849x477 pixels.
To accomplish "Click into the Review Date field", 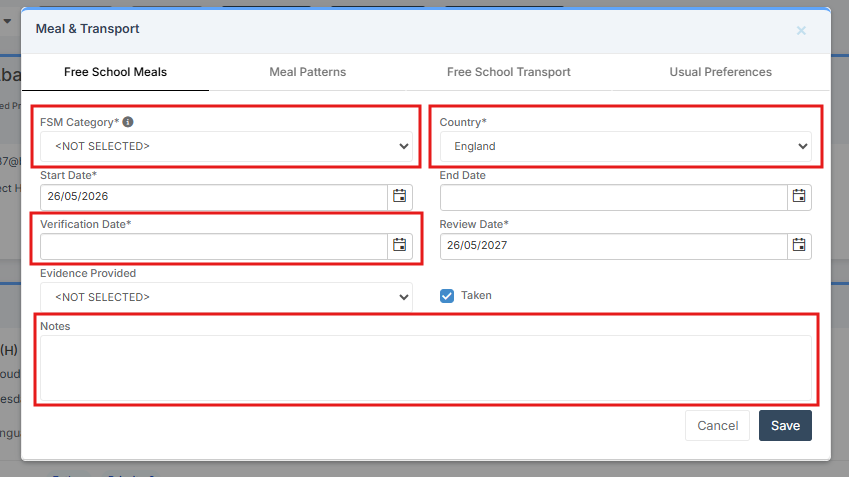I will click(613, 246).
